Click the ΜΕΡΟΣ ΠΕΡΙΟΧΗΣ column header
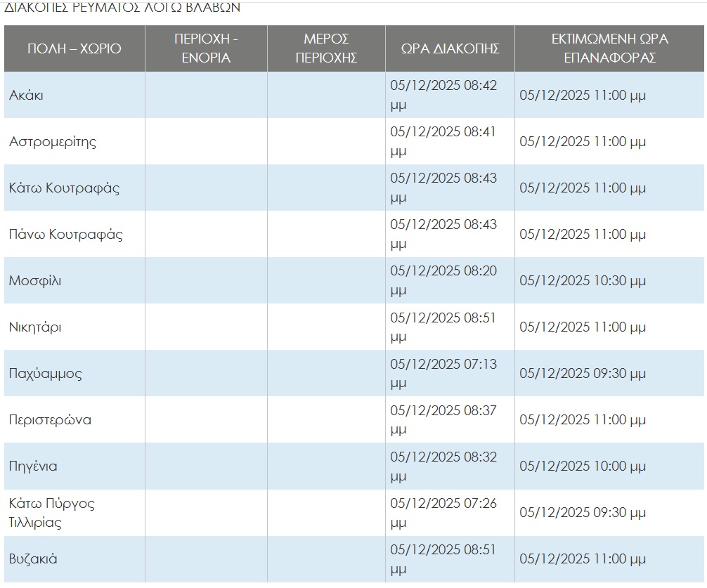Viewport: 707px width, 588px height. (326, 48)
